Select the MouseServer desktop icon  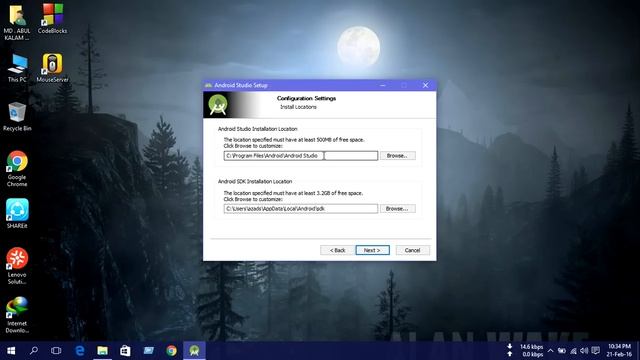click(x=52, y=68)
